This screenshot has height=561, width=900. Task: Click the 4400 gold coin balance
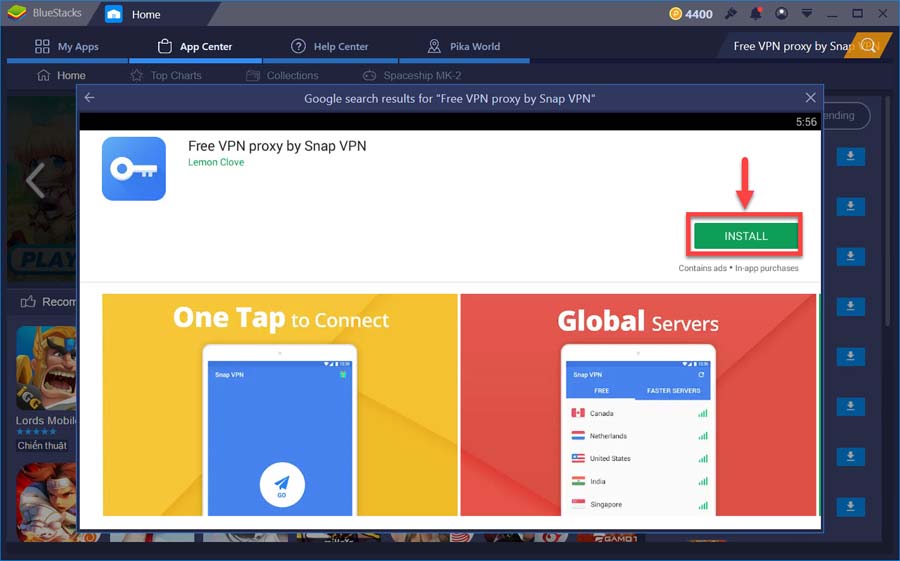691,14
